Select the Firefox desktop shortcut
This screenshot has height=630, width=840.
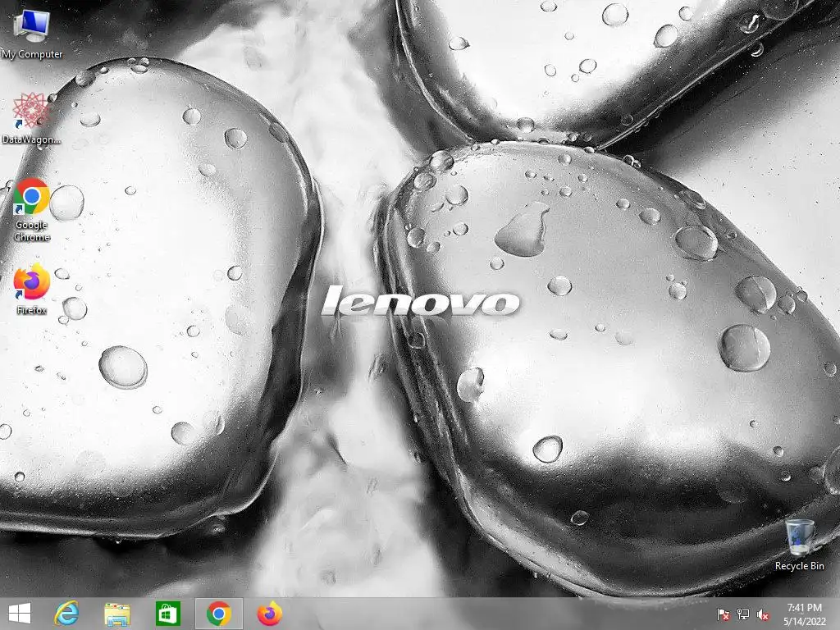(32, 290)
